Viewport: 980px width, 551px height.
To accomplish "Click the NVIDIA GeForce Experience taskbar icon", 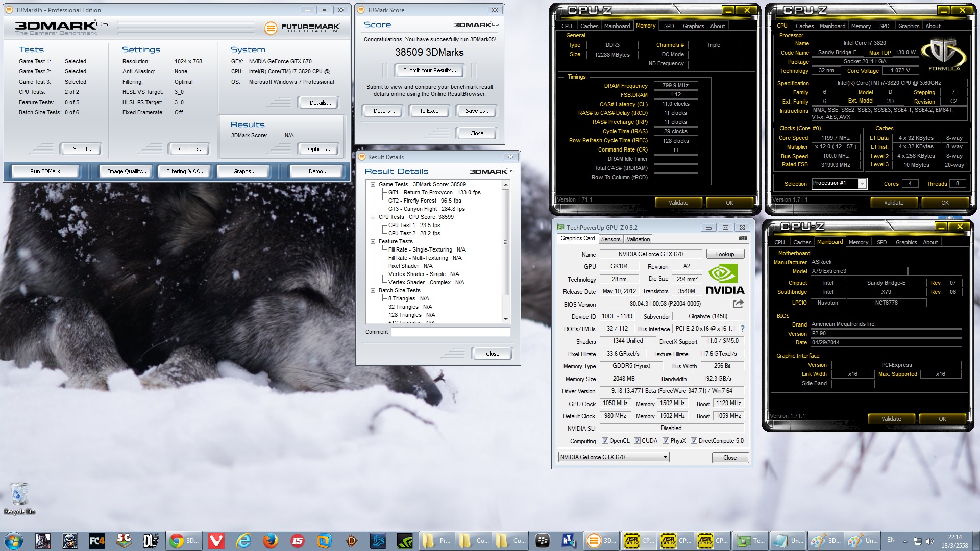I will point(405,541).
